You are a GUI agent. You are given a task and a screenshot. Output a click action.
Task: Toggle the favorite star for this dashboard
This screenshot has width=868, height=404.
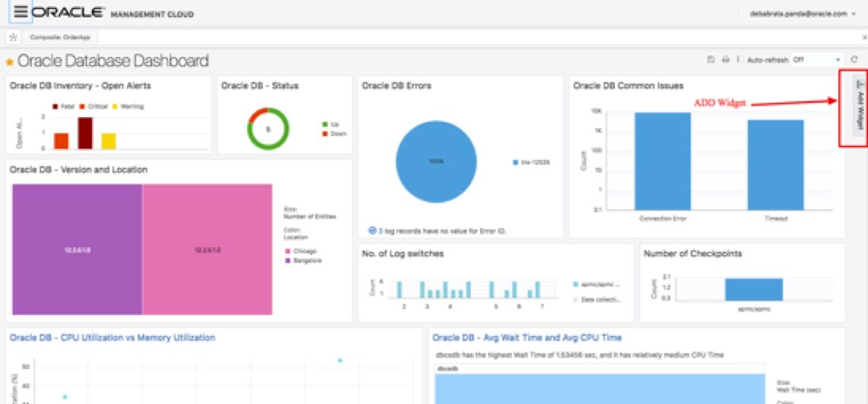9,62
